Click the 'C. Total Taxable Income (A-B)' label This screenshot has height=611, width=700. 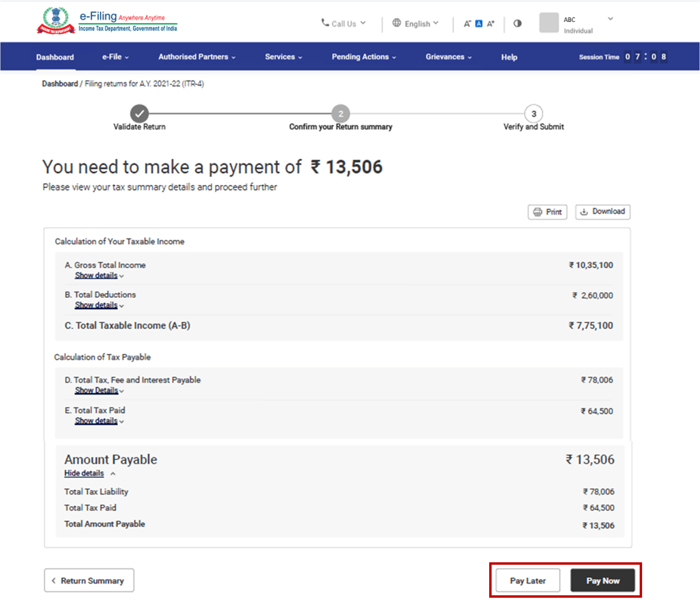pos(128,326)
